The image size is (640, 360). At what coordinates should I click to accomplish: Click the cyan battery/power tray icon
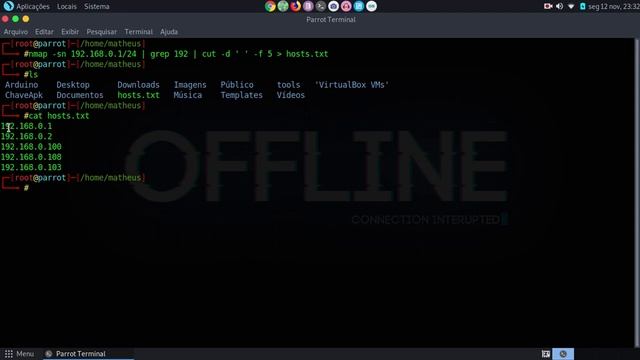583,6
